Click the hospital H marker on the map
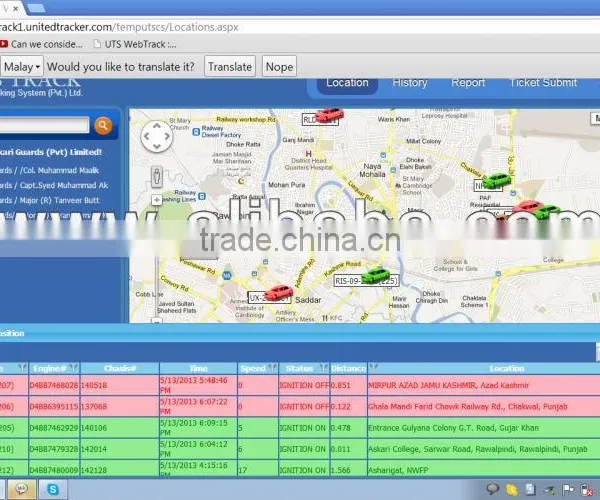Viewport: 600px width, 500px height. (308, 154)
